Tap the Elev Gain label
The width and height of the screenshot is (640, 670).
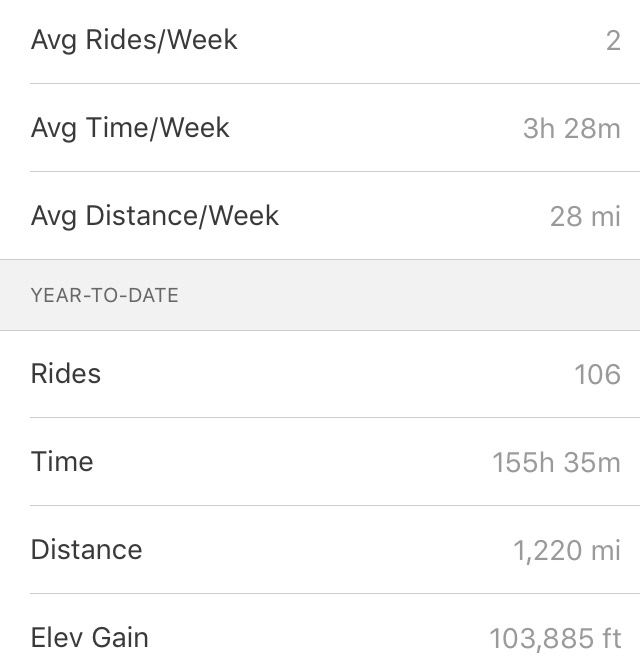(90, 638)
